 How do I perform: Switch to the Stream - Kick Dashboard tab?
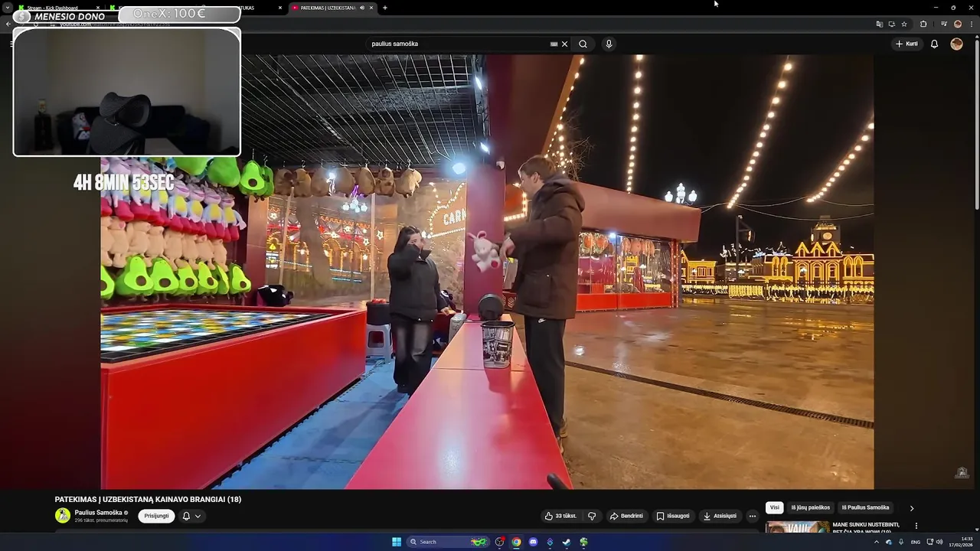coord(57,8)
